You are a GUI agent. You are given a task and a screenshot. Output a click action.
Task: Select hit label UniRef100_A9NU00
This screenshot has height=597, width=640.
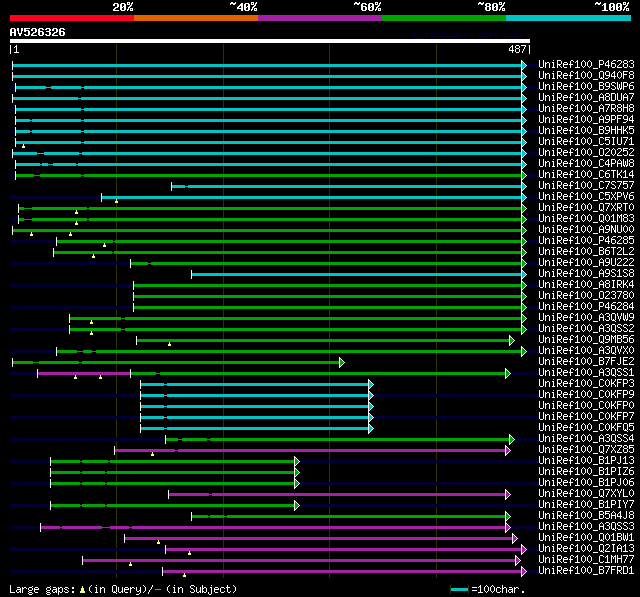tap(586, 230)
